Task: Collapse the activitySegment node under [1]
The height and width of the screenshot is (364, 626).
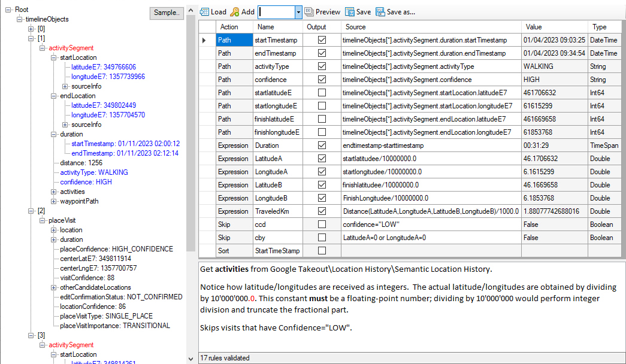Action: [x=43, y=48]
